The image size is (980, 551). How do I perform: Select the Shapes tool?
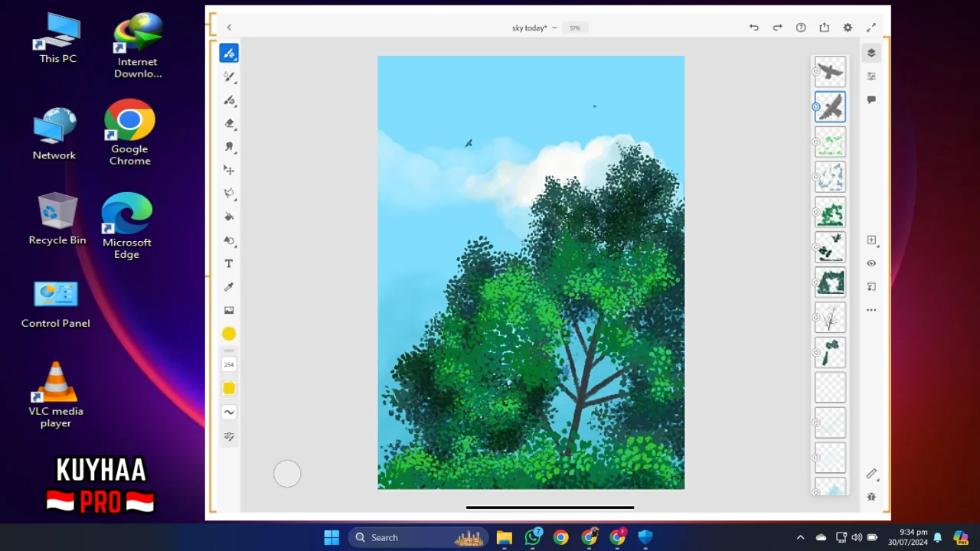pos(229,240)
